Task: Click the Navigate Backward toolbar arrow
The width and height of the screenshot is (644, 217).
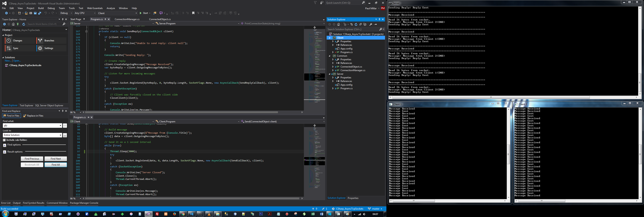Action: (x=6, y=13)
